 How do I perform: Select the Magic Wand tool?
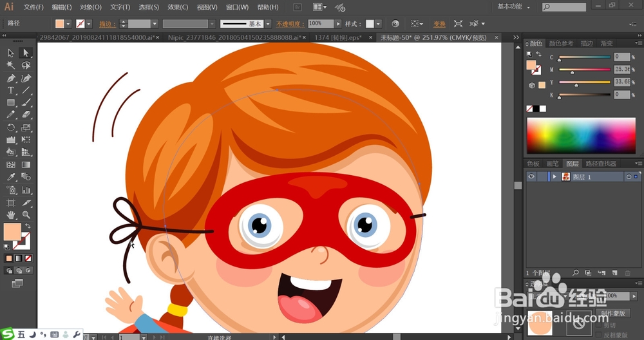11,65
